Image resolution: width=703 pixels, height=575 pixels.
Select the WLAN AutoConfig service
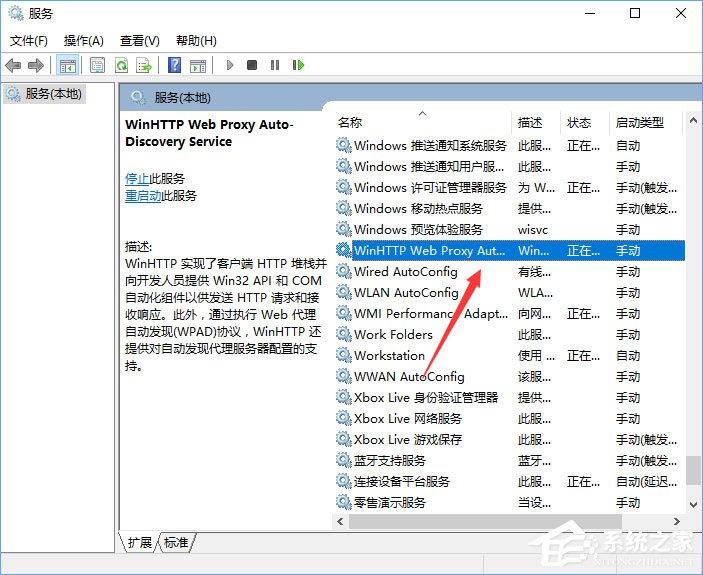coord(510,293)
